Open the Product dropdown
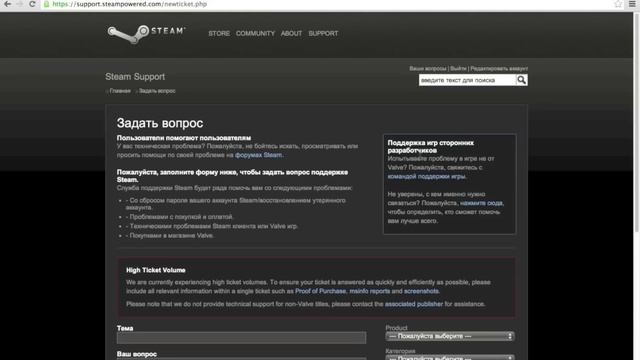 coord(450,336)
